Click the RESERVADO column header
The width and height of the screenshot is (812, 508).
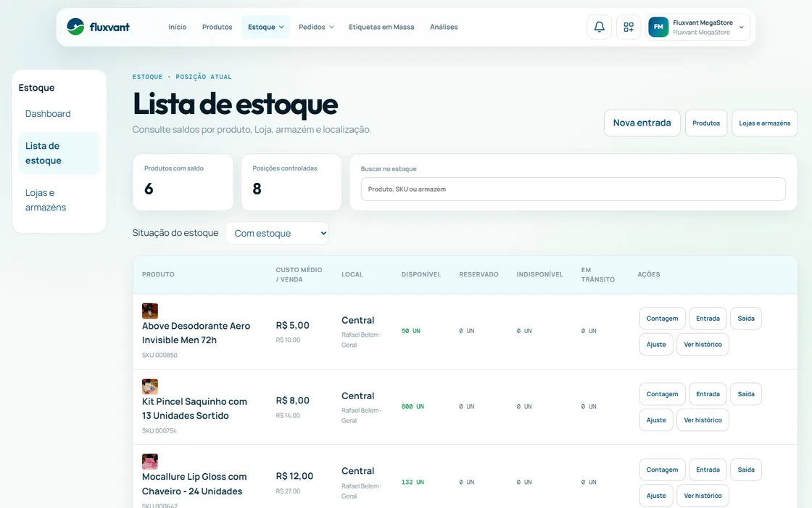[x=478, y=274]
